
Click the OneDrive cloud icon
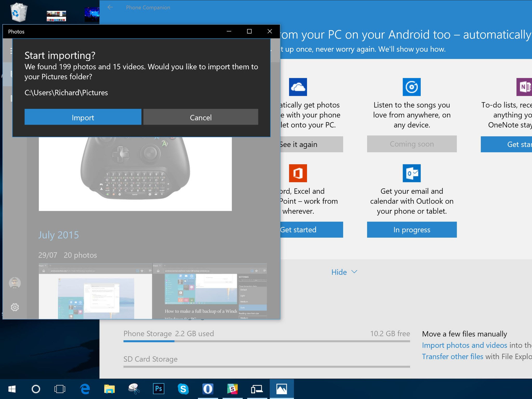point(298,87)
